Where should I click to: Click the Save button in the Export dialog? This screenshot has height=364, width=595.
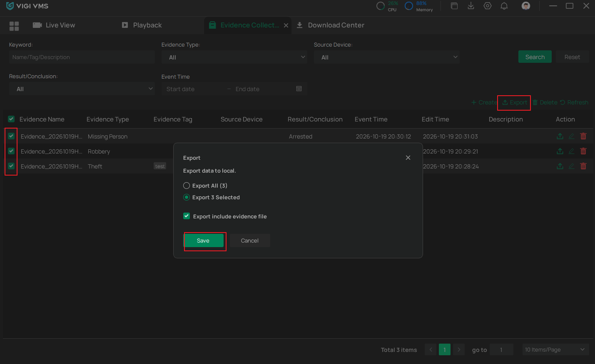coord(204,240)
